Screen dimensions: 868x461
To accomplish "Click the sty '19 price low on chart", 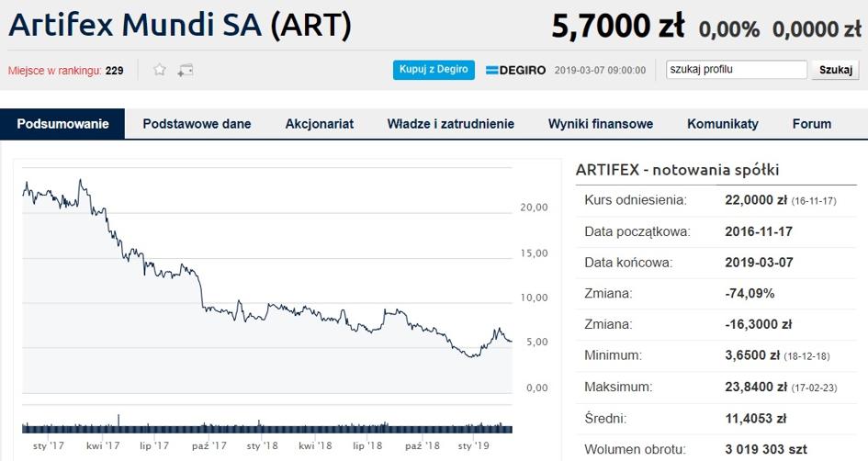I will 472,355.
